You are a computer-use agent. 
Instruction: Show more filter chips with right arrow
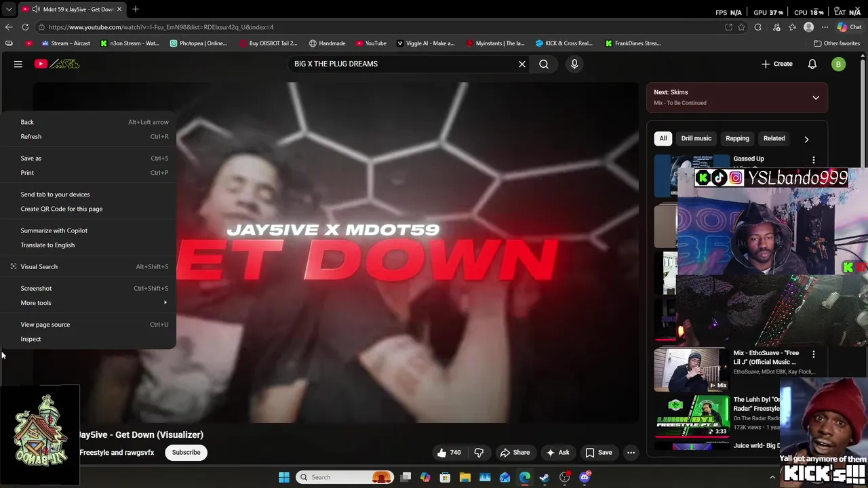[806, 139]
